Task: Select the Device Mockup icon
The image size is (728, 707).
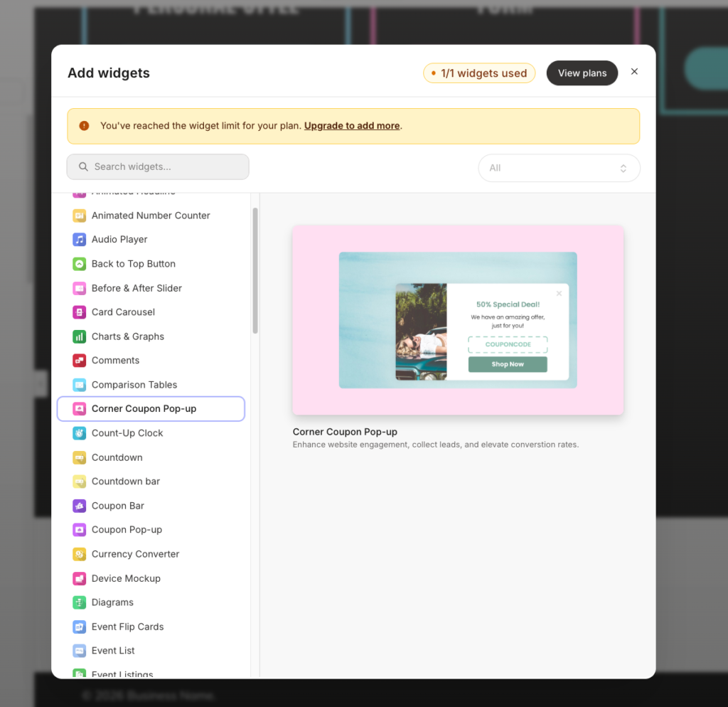Action: pyautogui.click(x=79, y=578)
